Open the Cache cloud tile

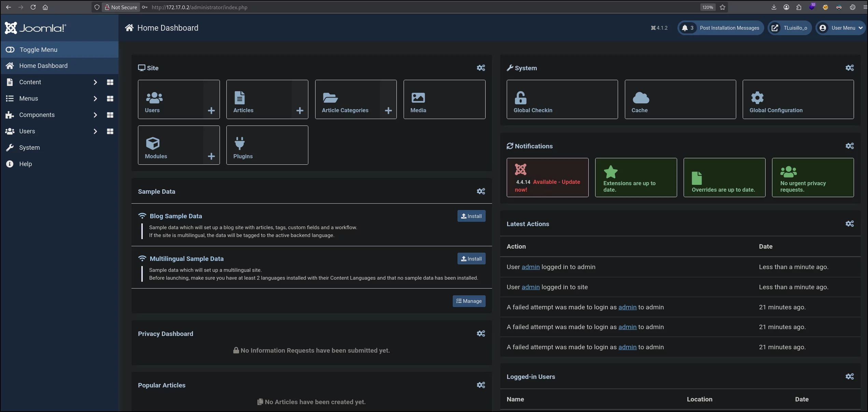[680, 99]
